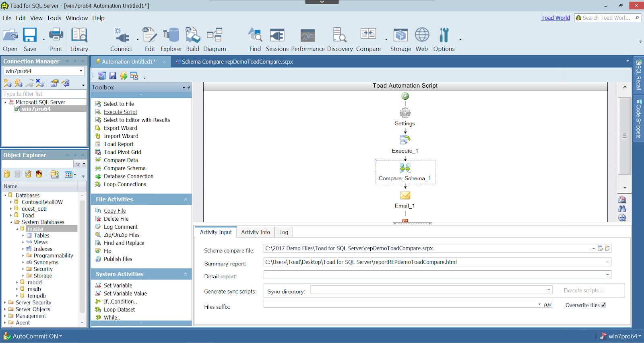Viewport: 644px width, 343px height.
Task: Collapse the System Activities section
Action: (186, 274)
